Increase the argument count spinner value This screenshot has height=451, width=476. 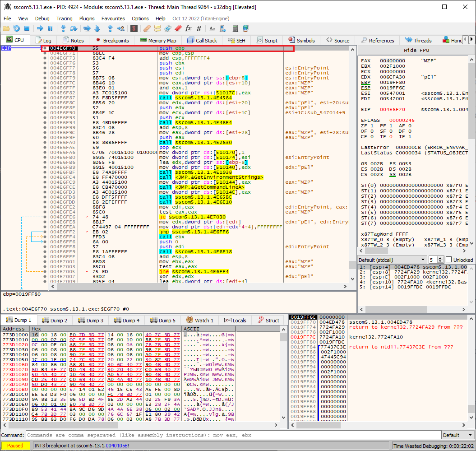[440, 258]
